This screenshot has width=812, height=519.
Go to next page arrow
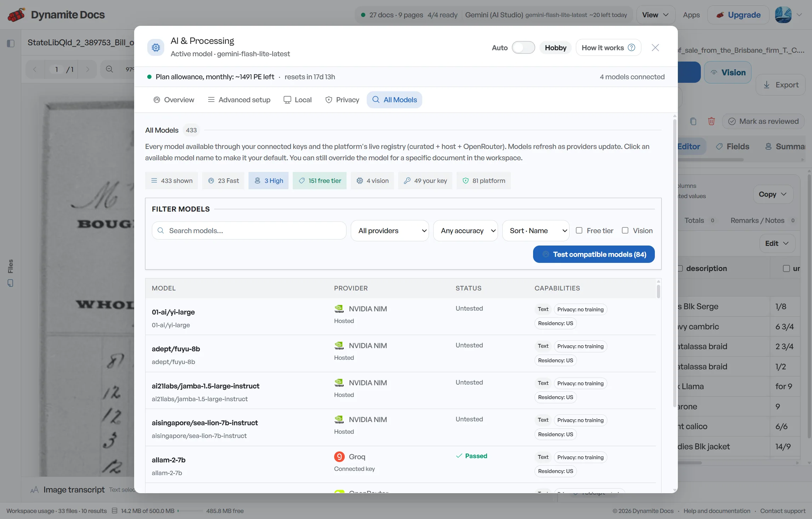coord(87,69)
